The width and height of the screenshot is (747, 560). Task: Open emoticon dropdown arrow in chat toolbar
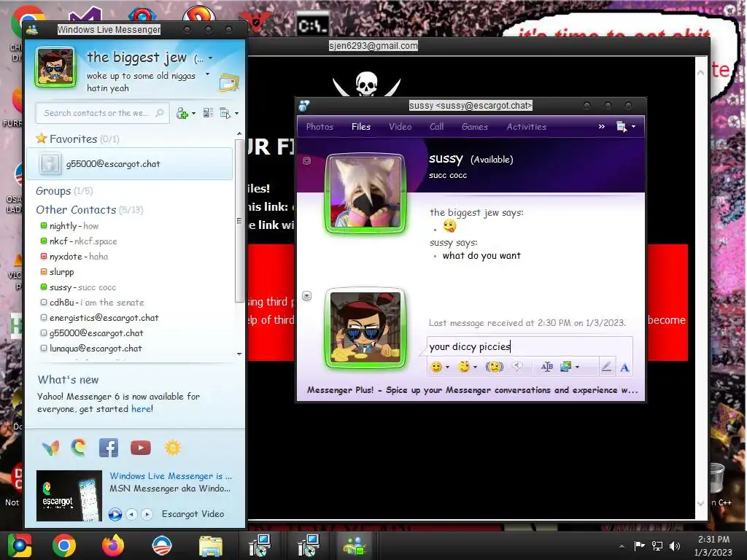447,367
